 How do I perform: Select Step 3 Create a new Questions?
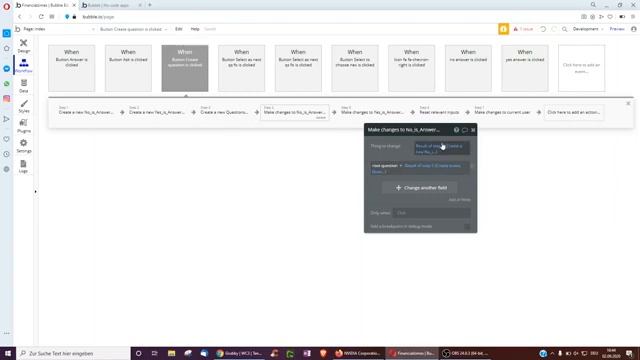pos(224,112)
